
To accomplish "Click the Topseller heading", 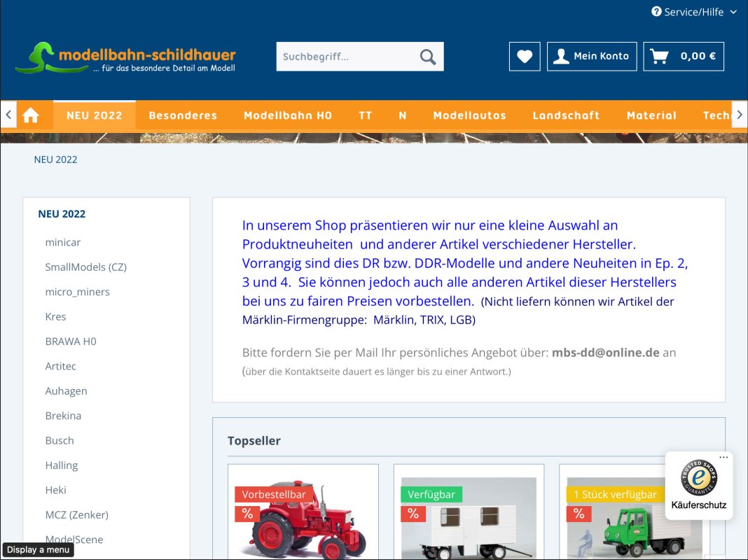I will (x=254, y=441).
